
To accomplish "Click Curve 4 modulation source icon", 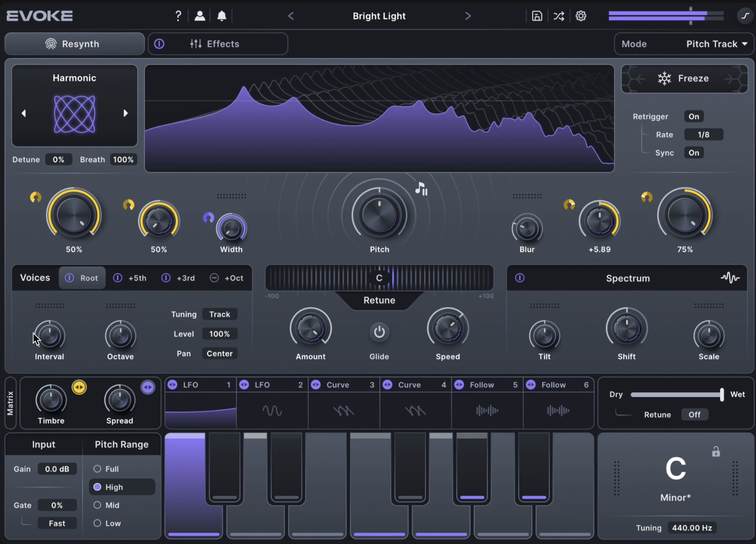I will click(x=388, y=385).
